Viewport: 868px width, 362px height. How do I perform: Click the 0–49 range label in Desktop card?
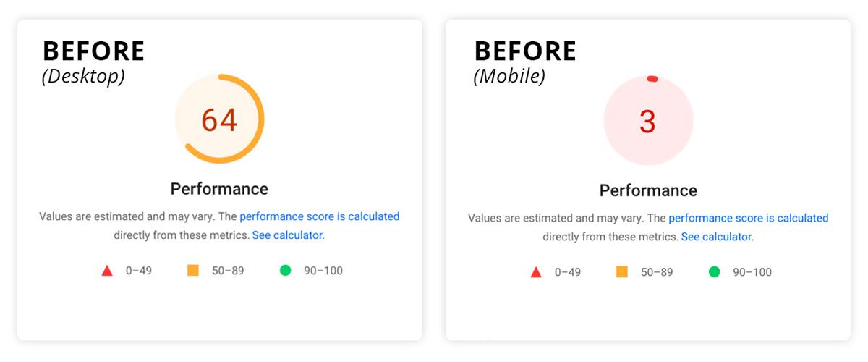pos(140,271)
